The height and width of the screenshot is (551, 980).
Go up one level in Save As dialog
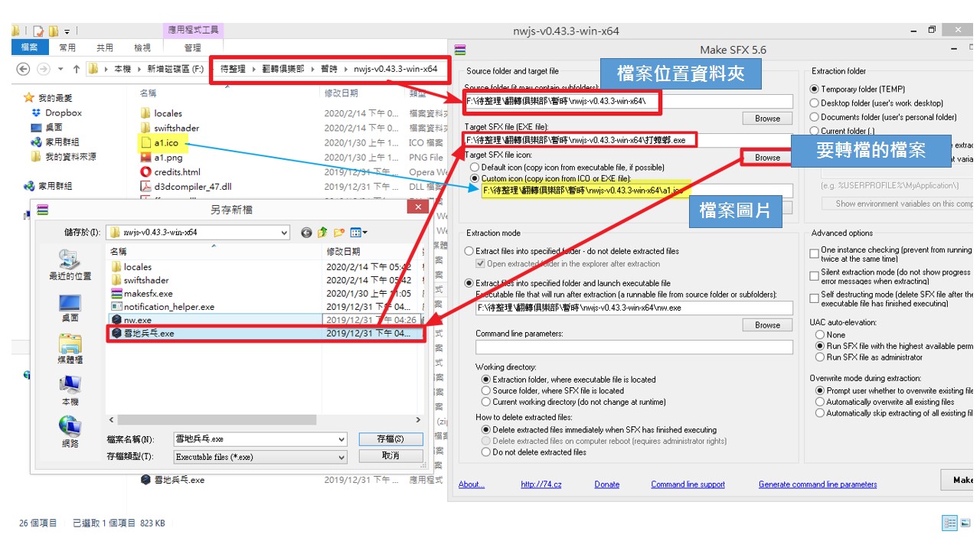click(322, 232)
